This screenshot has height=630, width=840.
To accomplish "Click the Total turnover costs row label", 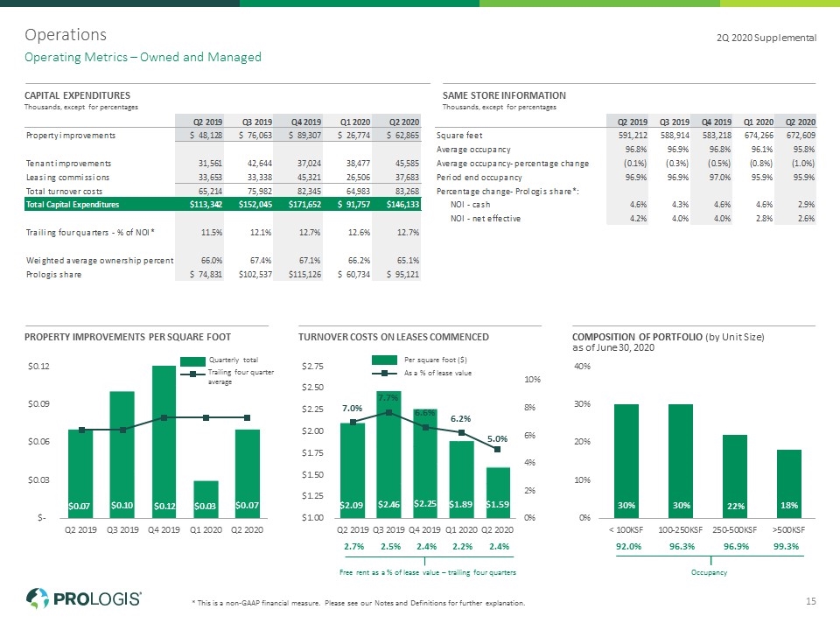I will click(64, 192).
